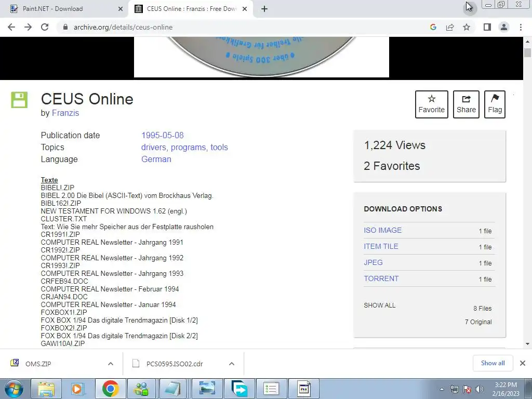Open the Franzis author link
The height and width of the screenshot is (399, 532).
click(x=65, y=113)
